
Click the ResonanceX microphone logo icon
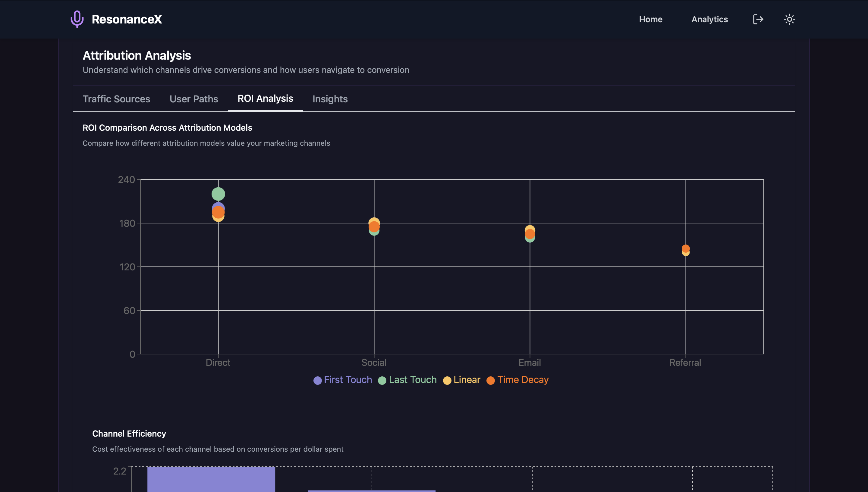pyautogui.click(x=77, y=19)
